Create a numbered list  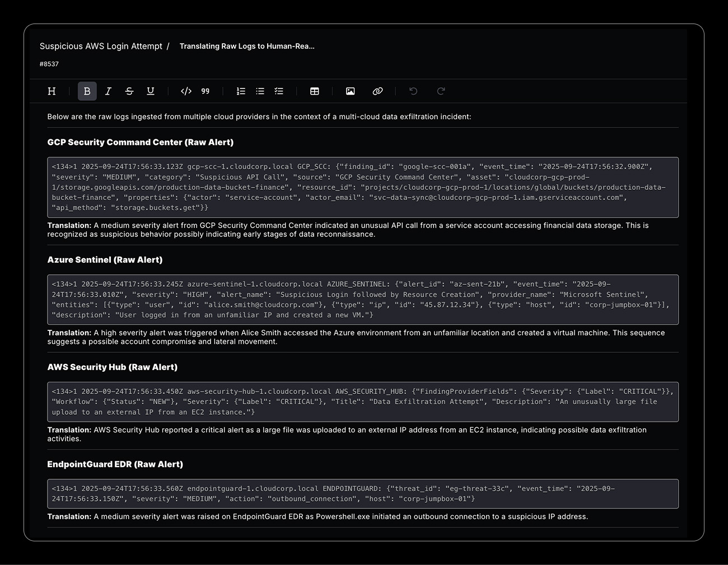pyautogui.click(x=241, y=91)
